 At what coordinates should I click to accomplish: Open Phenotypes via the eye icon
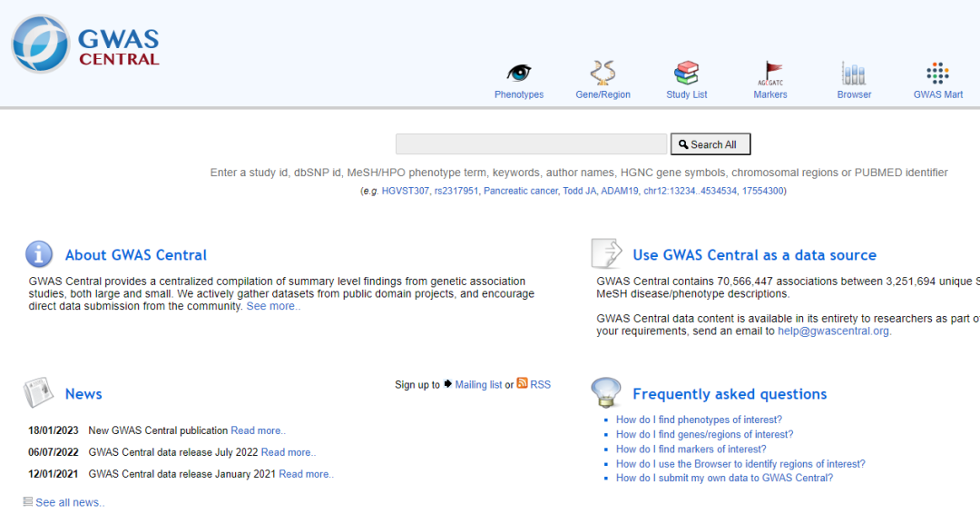point(518,73)
